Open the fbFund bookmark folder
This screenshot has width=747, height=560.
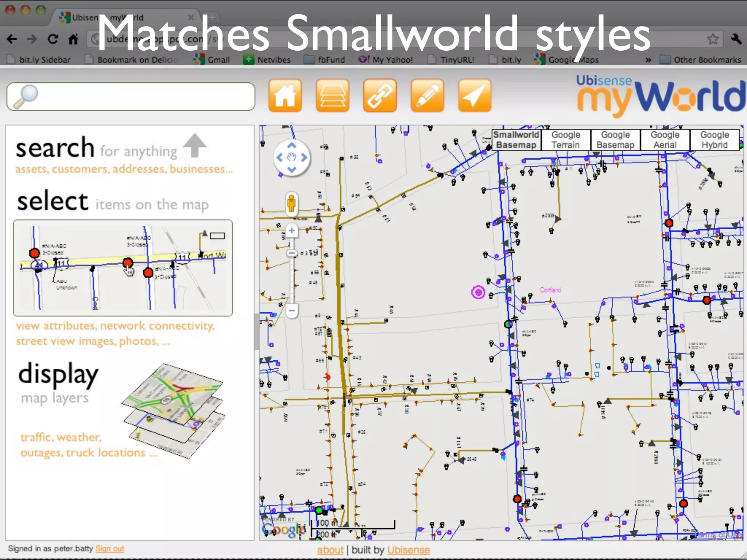[324, 59]
